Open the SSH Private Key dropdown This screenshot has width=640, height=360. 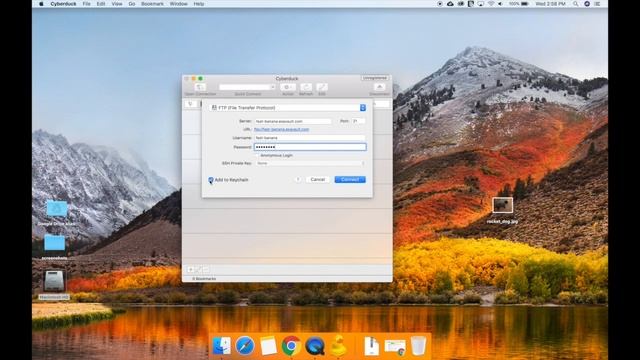click(x=310, y=163)
